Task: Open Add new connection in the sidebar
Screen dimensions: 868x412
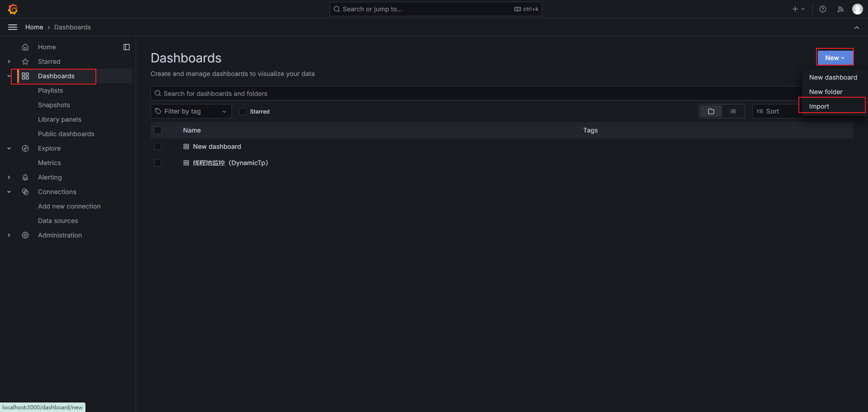Action: [x=69, y=206]
